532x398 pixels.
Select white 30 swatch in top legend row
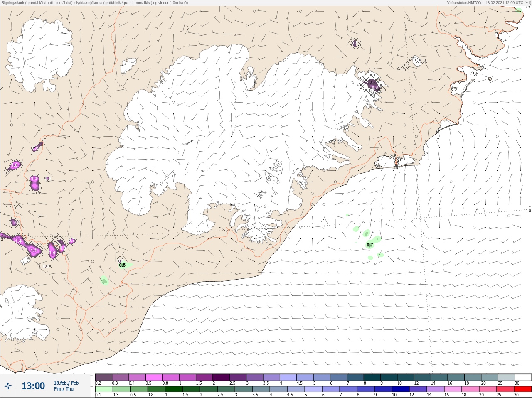click(523, 377)
